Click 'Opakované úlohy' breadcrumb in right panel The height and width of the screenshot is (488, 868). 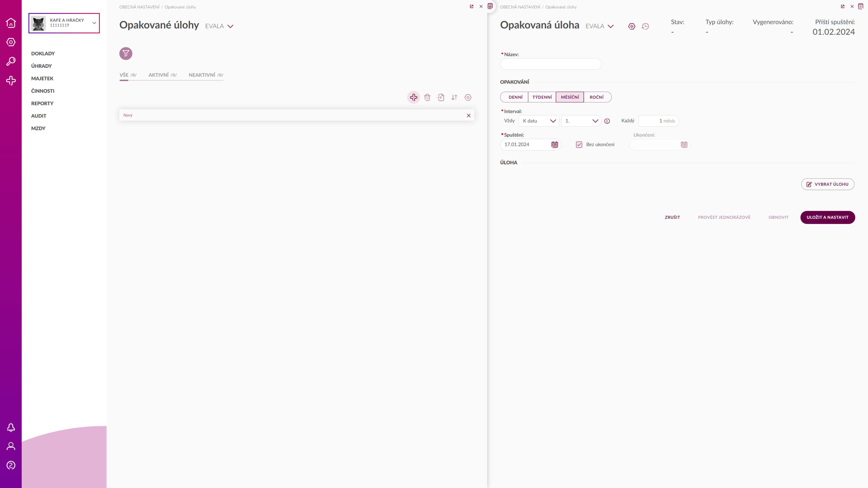click(x=561, y=7)
